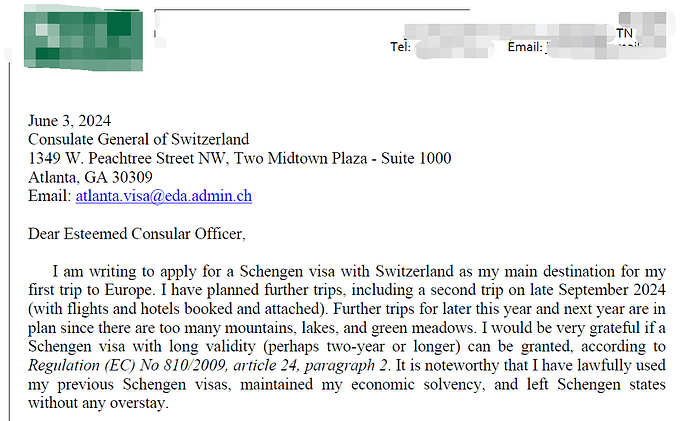Click the parenthetical perhaps two-year or longer

tap(362, 347)
